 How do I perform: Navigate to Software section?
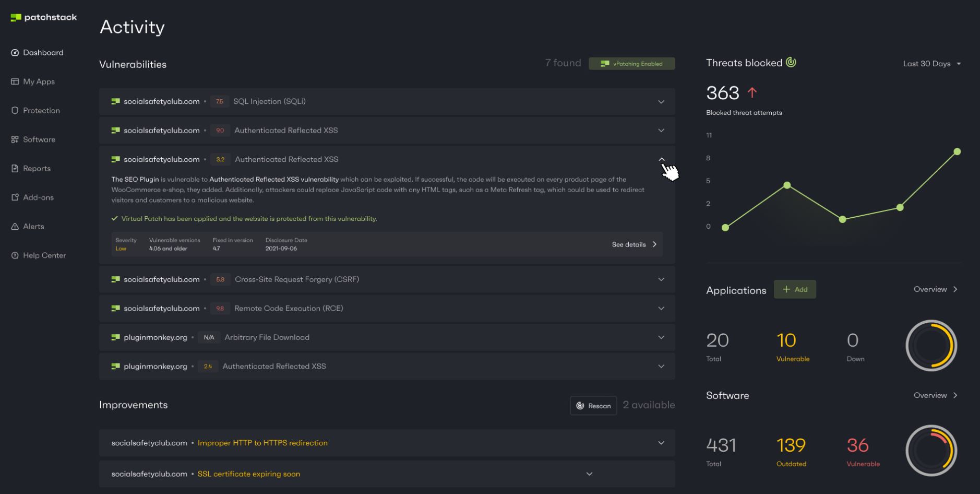tap(33, 139)
